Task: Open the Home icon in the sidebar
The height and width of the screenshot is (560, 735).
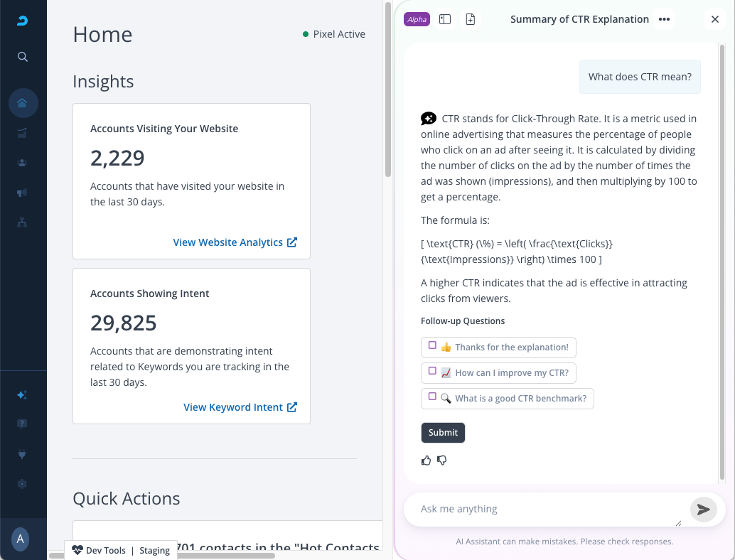Action: 23,103
